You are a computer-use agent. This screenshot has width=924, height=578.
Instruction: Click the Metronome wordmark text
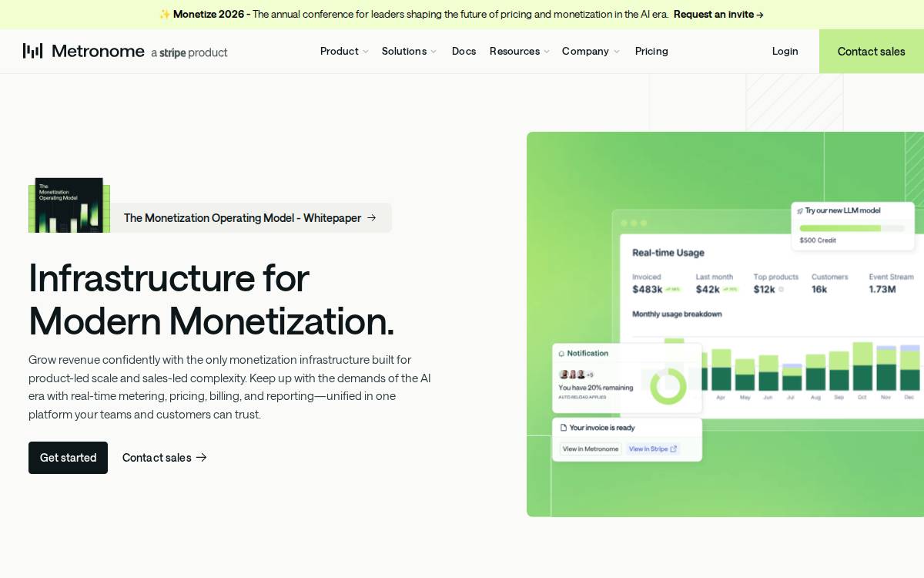tap(98, 51)
